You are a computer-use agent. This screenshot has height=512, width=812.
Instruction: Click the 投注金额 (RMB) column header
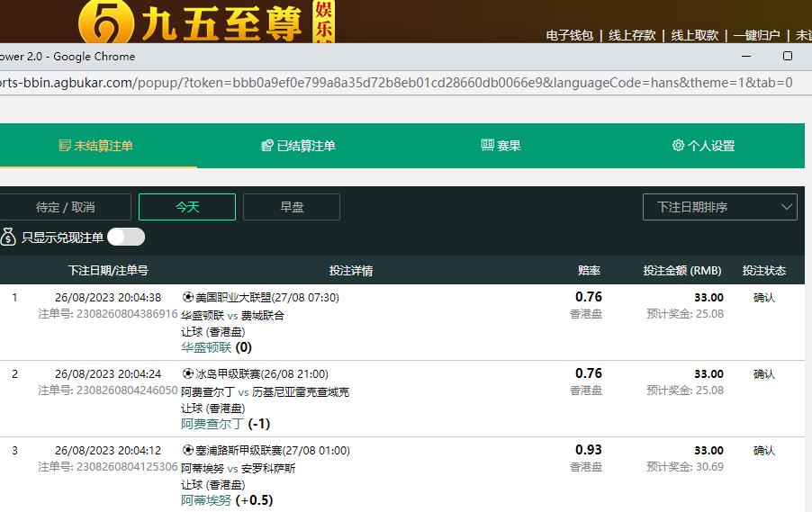click(682, 270)
